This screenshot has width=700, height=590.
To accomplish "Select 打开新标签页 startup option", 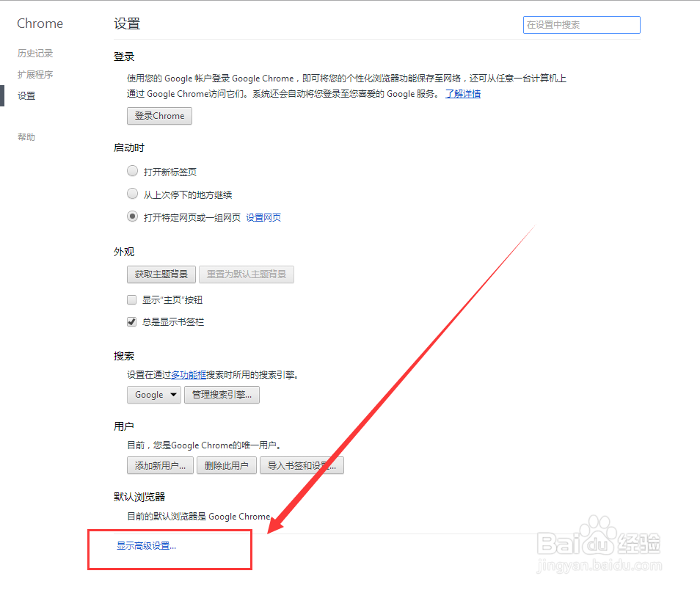I will (132, 170).
